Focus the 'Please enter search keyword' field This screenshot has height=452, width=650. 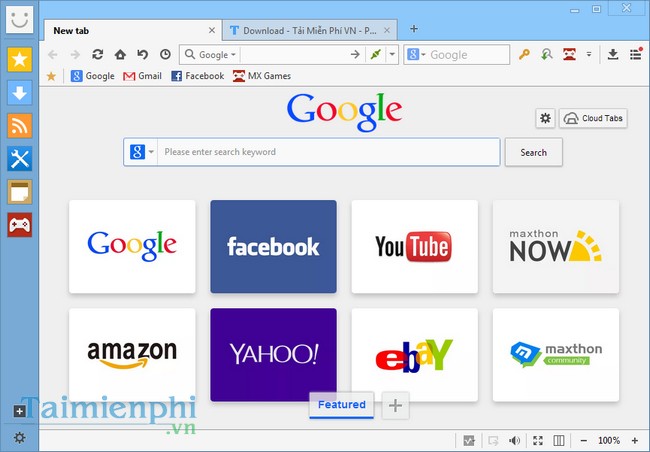tap(328, 152)
